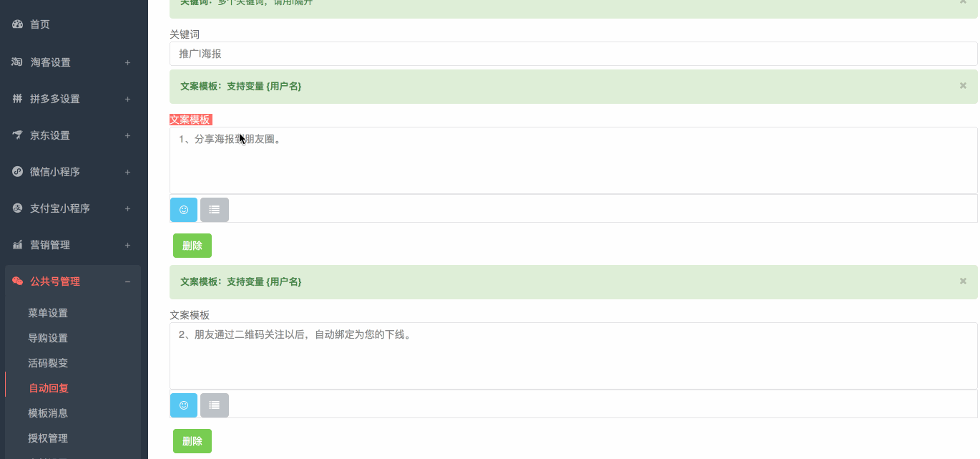
Task: Go to 首页 in sidebar
Action: [40, 24]
